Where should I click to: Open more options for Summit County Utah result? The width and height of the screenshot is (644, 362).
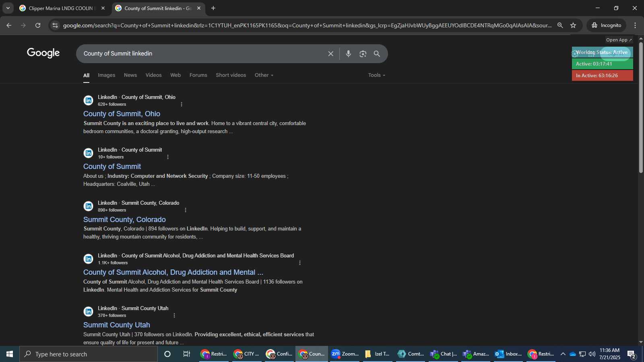(174, 315)
